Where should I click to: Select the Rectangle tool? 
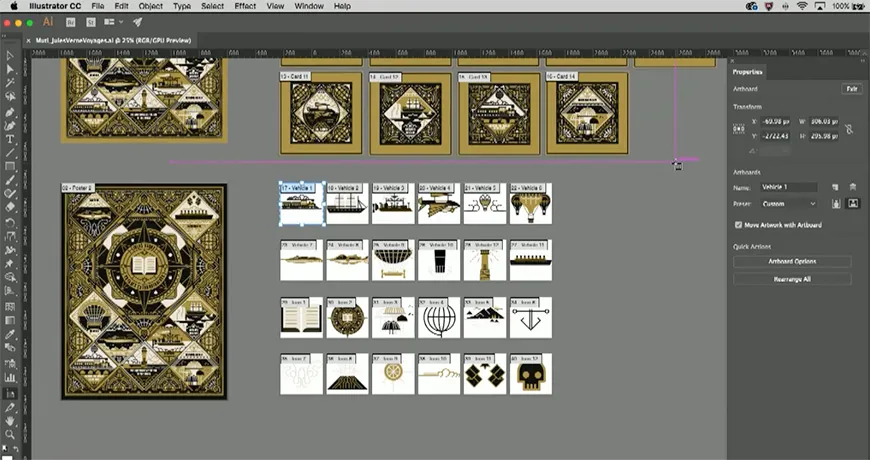(10, 166)
